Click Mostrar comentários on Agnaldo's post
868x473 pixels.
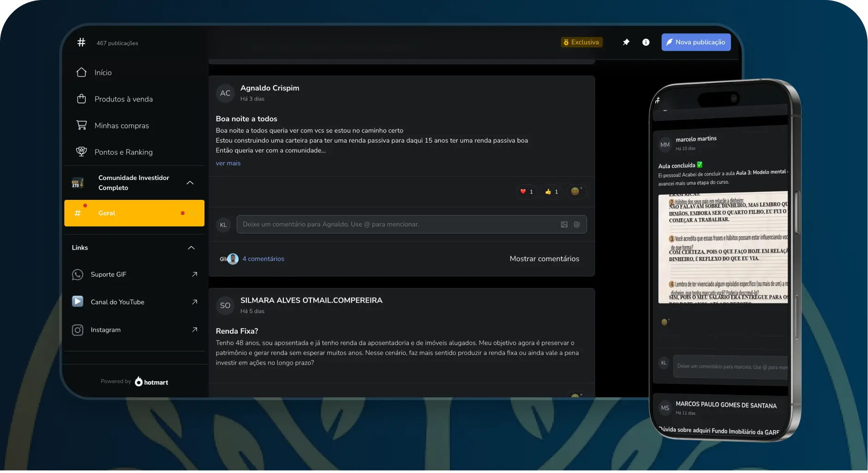[x=544, y=259]
